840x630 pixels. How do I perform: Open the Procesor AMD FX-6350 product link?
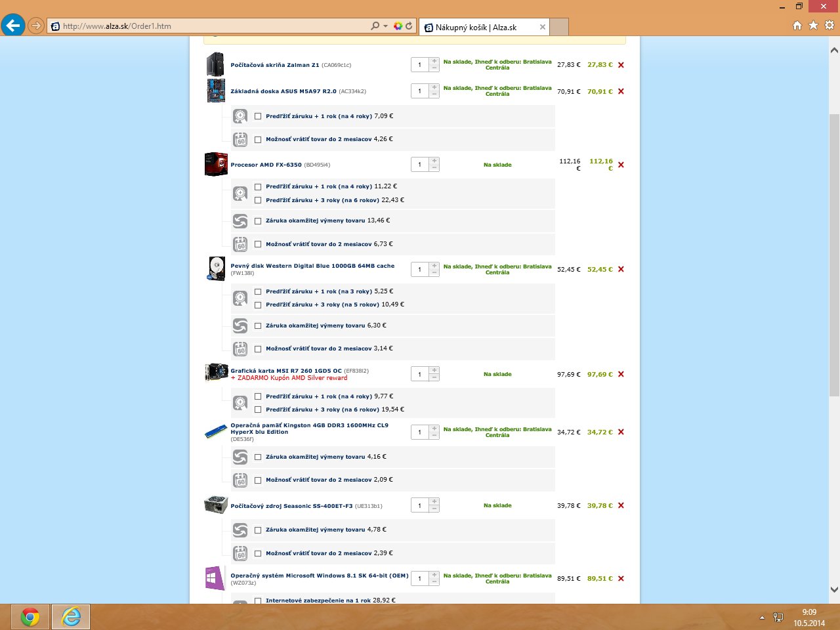266,165
